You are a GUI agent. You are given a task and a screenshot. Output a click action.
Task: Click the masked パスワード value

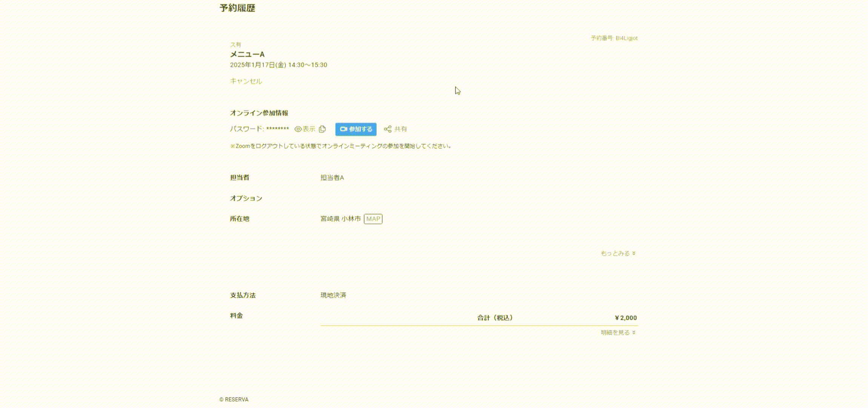(277, 129)
